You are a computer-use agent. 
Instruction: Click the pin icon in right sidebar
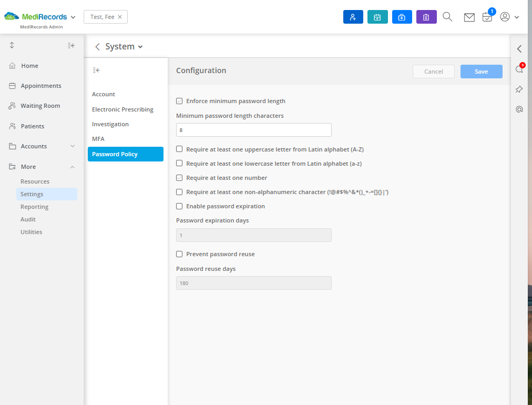[519, 89]
